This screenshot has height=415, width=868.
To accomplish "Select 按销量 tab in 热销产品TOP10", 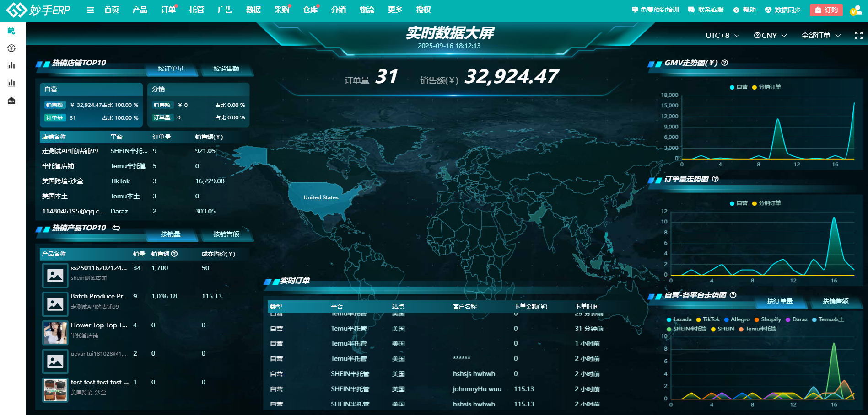I will tap(171, 234).
